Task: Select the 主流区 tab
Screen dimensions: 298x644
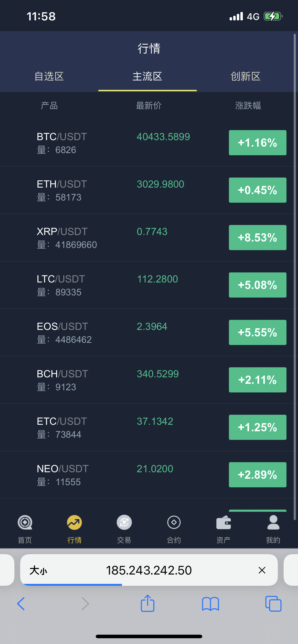Action: point(147,76)
